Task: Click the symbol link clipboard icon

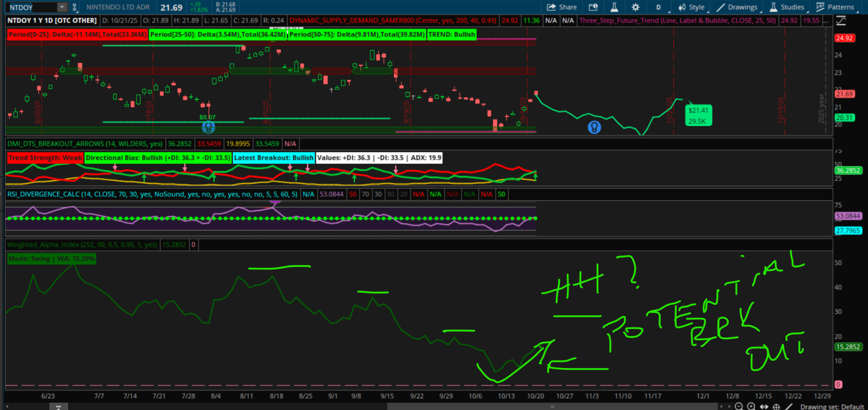Action: click(x=74, y=7)
